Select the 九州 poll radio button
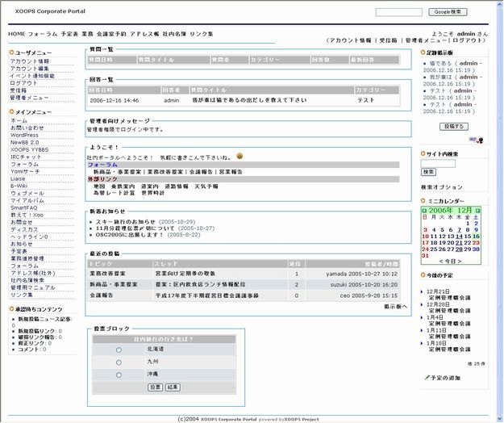This screenshot has height=423, width=504. pyautogui.click(x=119, y=362)
